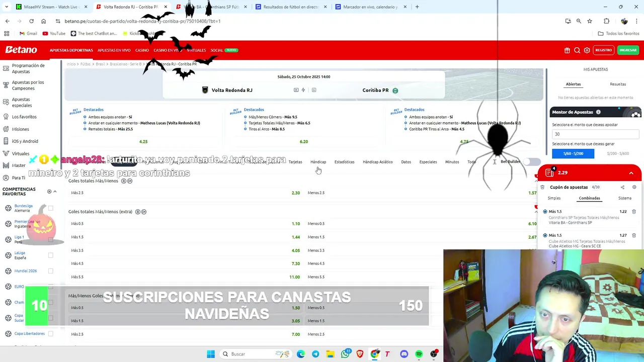Open the browser extensions puzzle icon

[606, 21]
